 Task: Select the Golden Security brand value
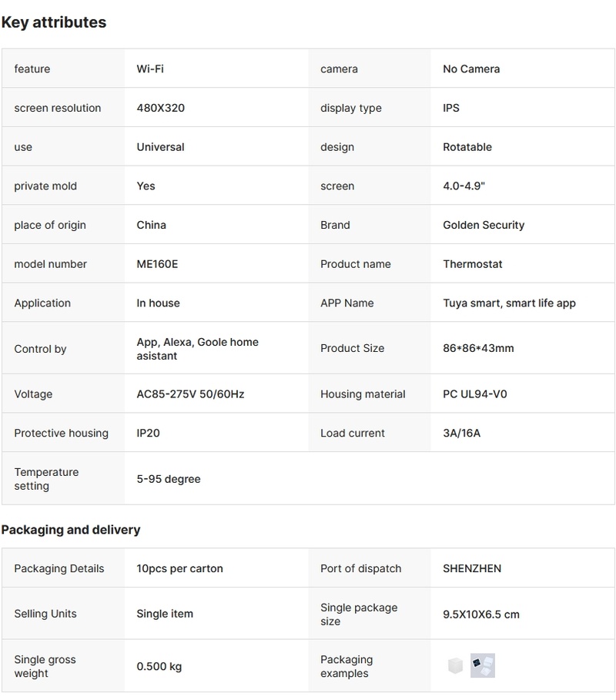tap(484, 225)
